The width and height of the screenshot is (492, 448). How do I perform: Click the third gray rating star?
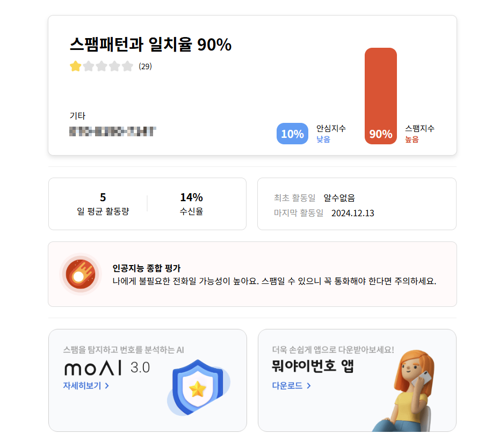tap(102, 65)
